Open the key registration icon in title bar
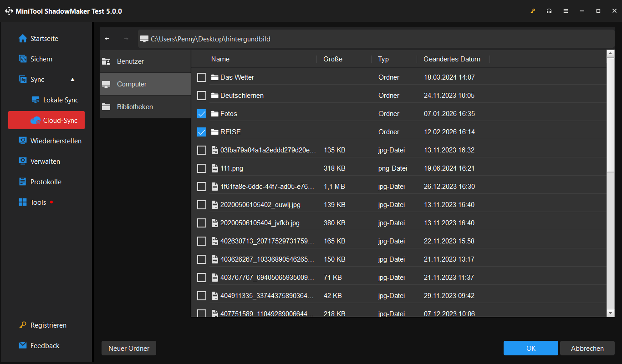Image resolution: width=622 pixels, height=364 pixels. tap(533, 11)
